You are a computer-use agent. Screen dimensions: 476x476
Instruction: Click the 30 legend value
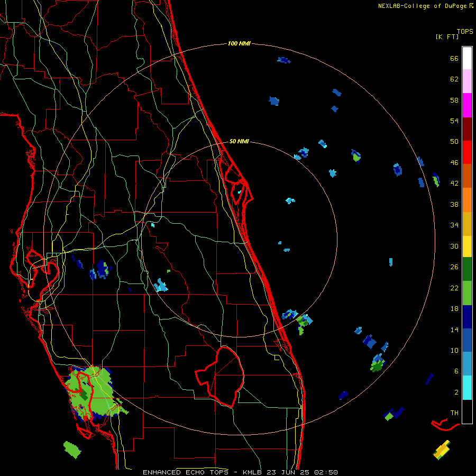click(x=454, y=246)
